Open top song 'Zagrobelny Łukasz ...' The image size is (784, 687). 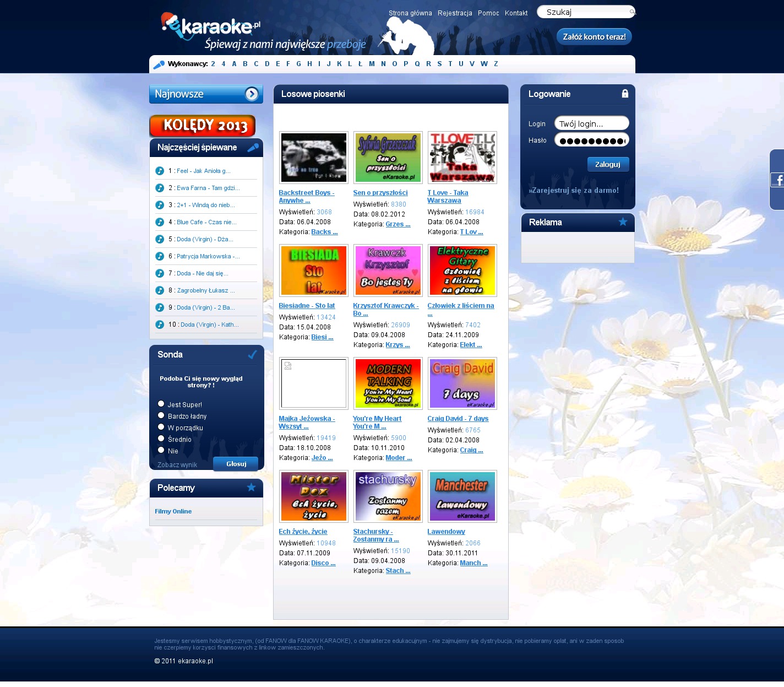pos(206,290)
